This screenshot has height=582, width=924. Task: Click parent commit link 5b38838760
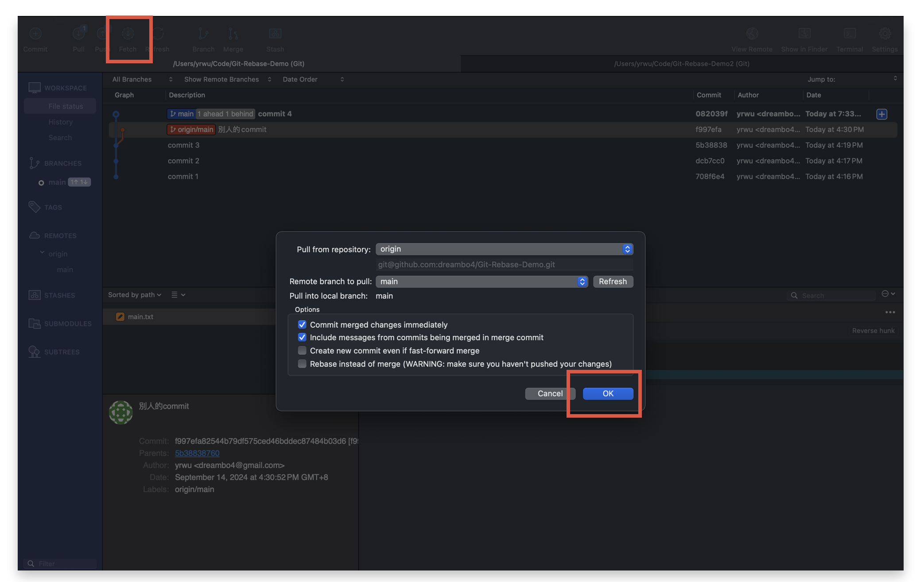click(197, 453)
